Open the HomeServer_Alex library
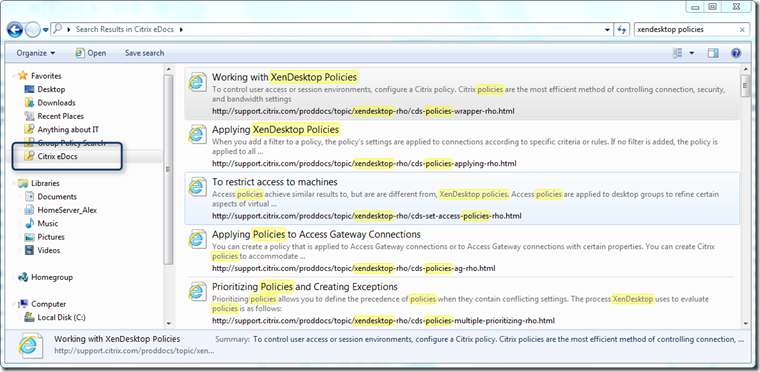 (x=67, y=210)
